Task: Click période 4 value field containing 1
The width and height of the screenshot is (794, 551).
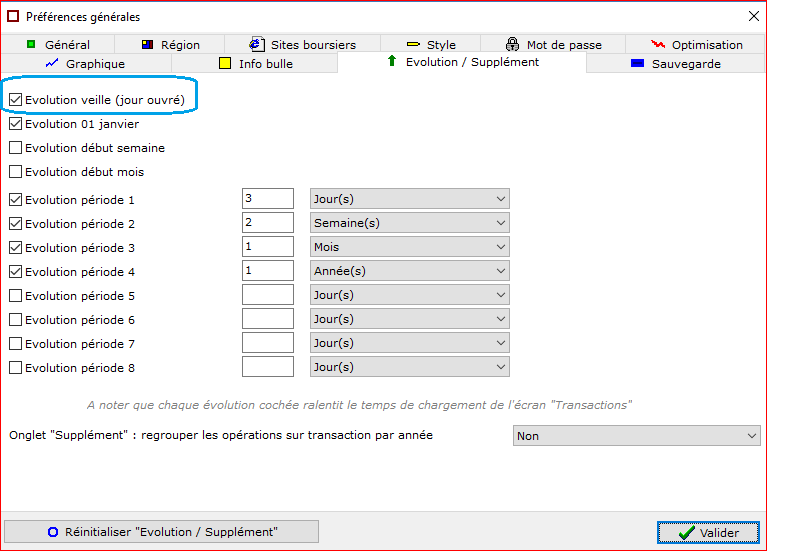Action: pos(268,271)
